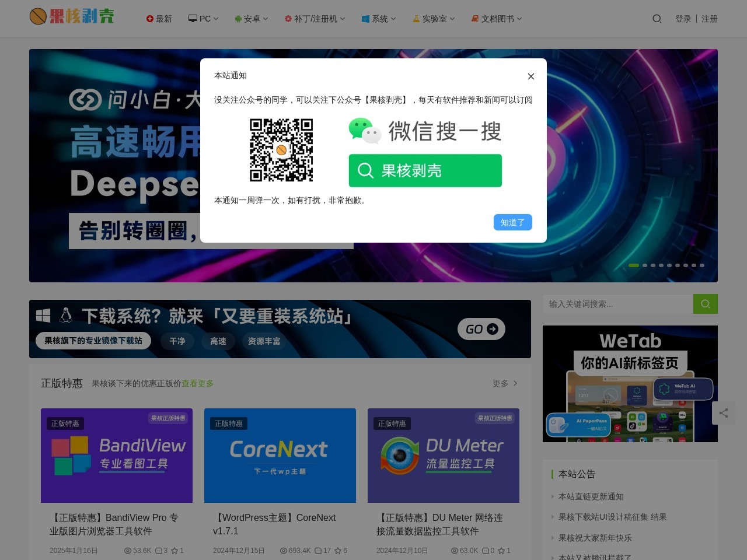Expand the PC navigation menu

203,19
